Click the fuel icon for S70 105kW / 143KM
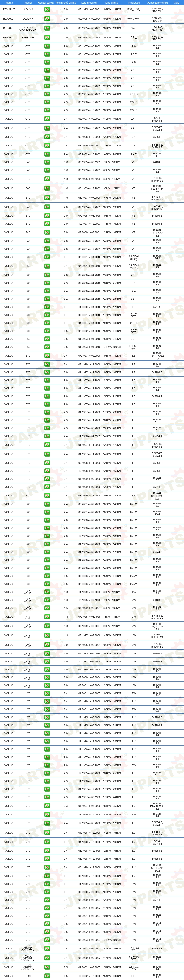The height and width of the screenshot is (980, 184). (47, 372)
